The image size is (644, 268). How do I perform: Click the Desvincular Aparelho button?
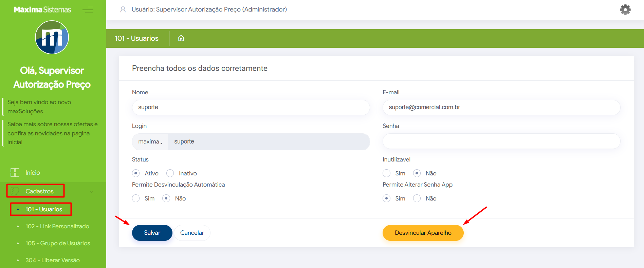click(x=423, y=233)
